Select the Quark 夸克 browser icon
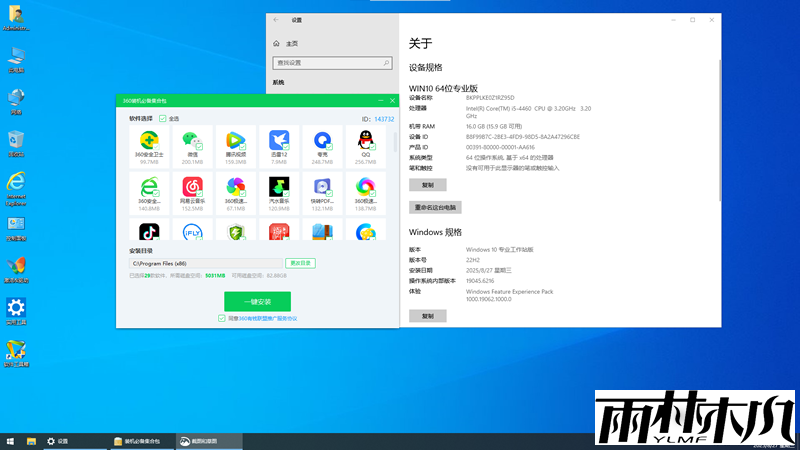 pos(322,140)
